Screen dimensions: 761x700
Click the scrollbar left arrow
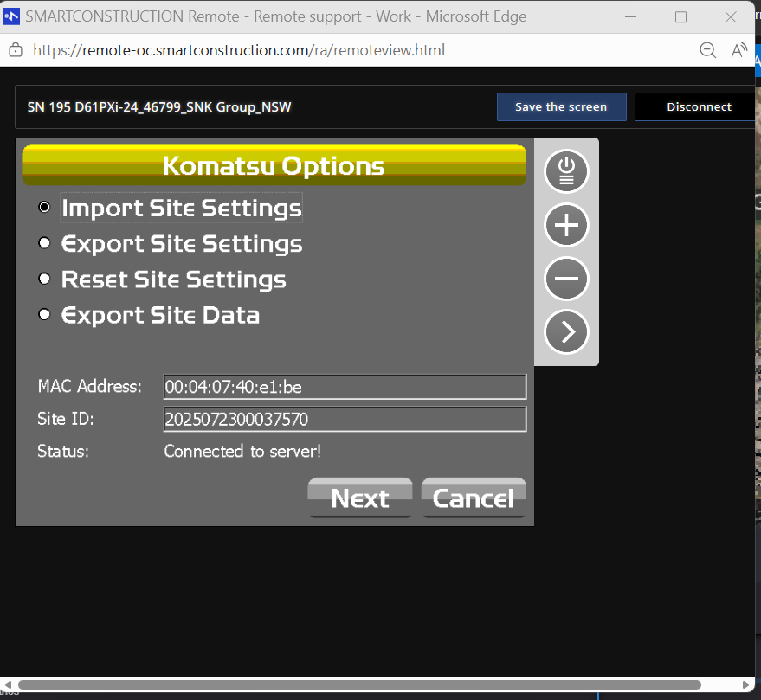(7, 684)
